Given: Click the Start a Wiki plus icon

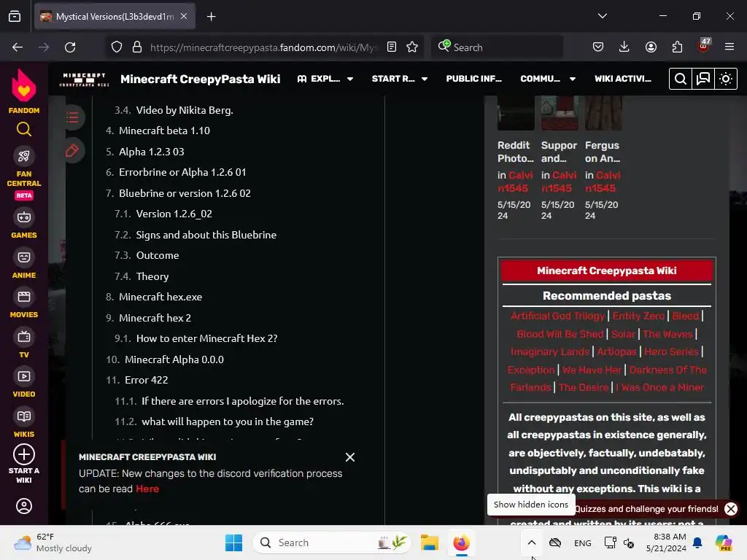Looking at the screenshot, I should point(24,454).
